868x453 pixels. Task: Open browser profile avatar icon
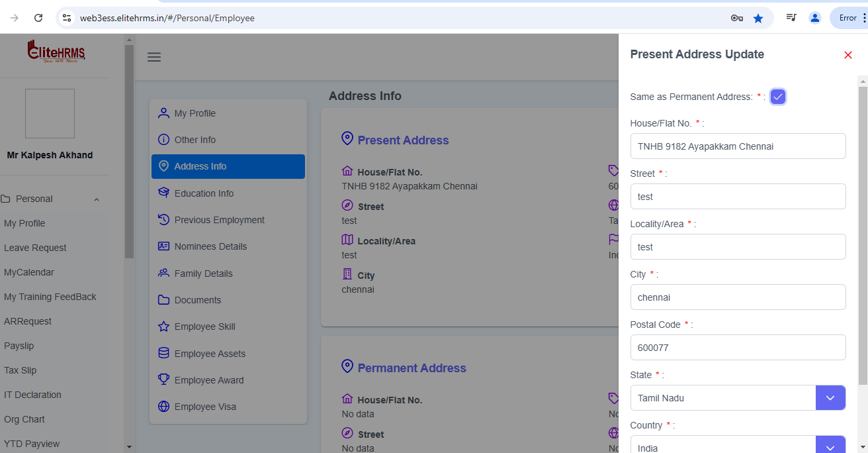(x=815, y=18)
